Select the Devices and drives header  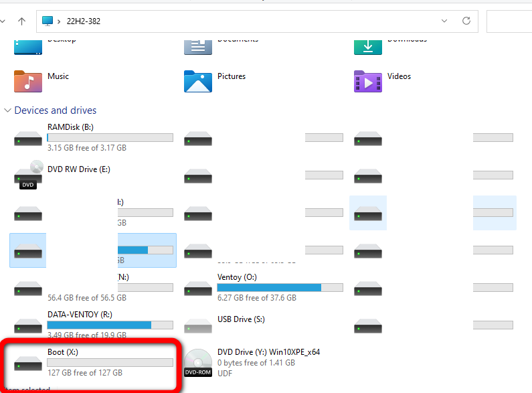point(56,110)
